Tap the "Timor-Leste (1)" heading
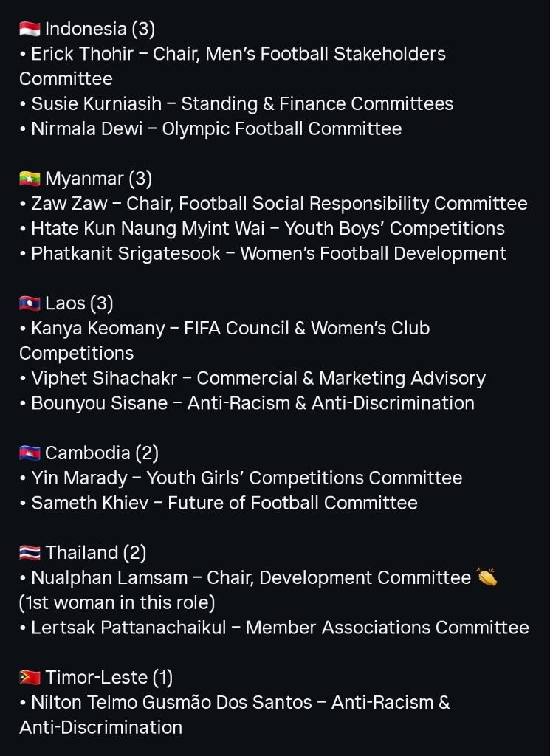 [x=109, y=677]
